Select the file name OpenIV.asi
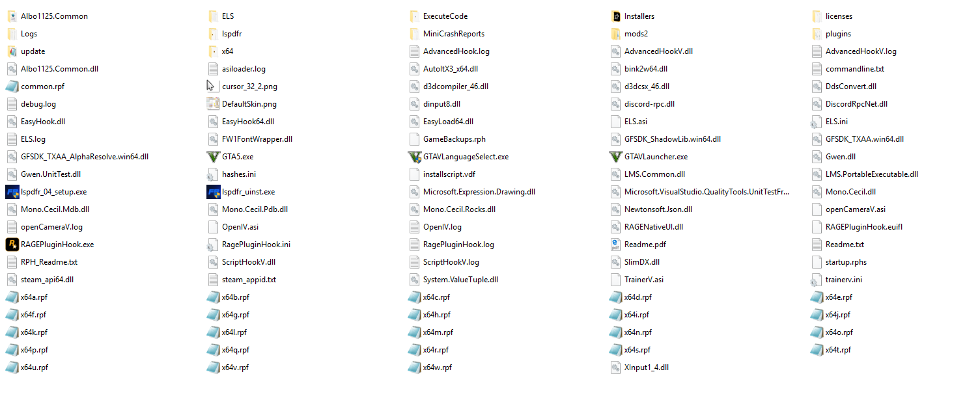 [240, 227]
